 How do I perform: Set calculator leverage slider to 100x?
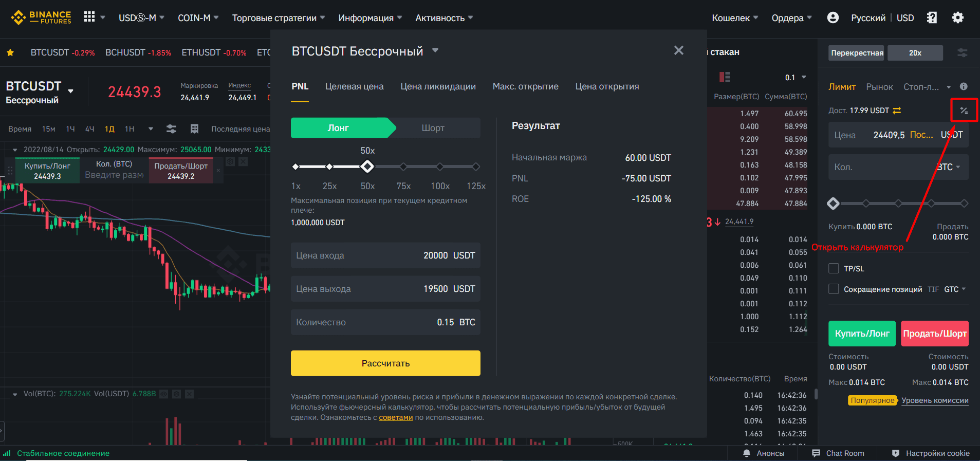440,167
